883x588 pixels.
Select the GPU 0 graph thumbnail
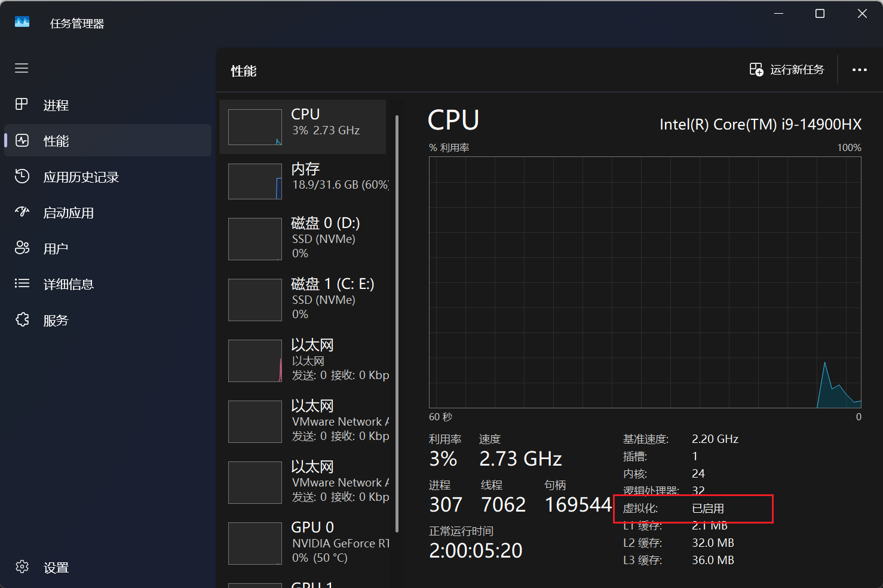pos(255,544)
